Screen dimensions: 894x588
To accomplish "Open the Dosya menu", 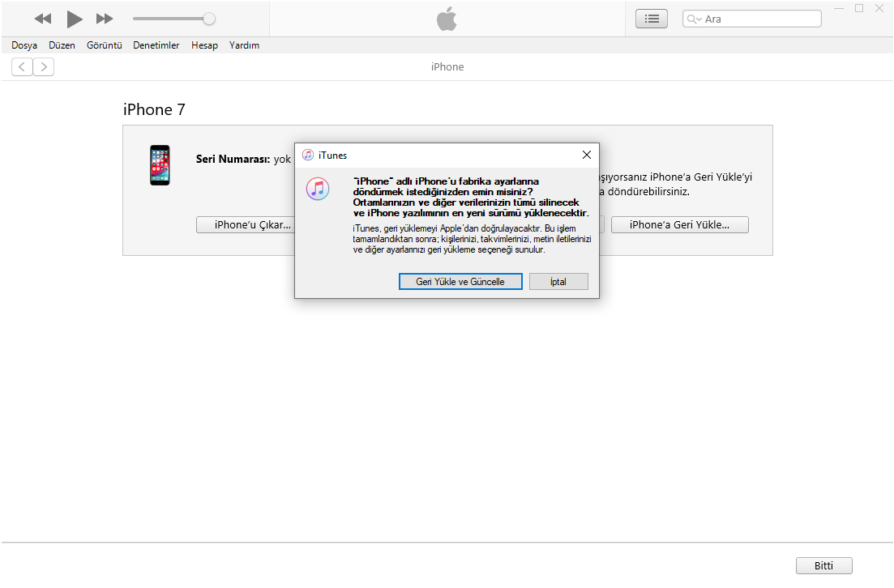I will pos(24,45).
